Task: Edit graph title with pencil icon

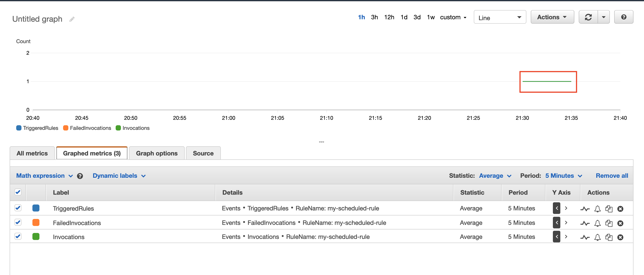Action: pos(72,19)
